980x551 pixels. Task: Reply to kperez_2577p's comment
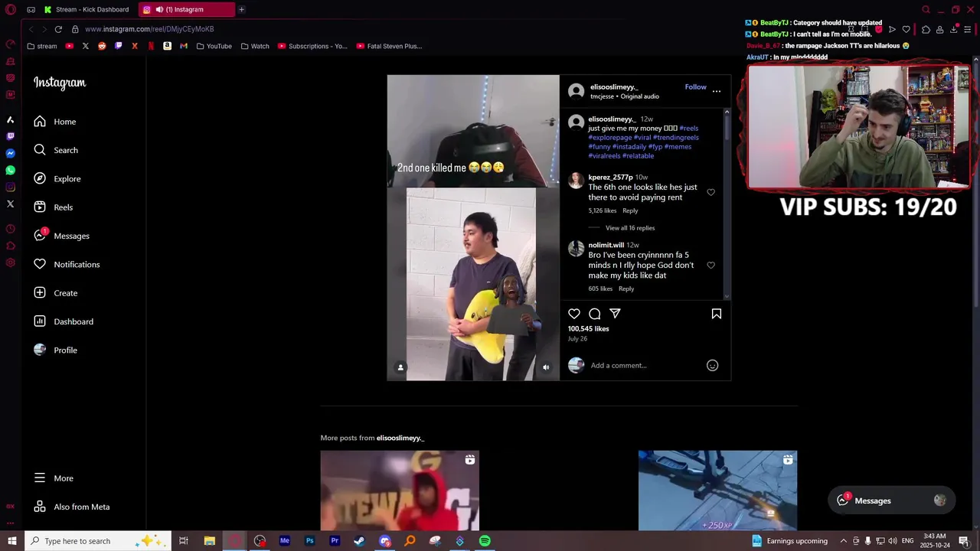pos(630,210)
